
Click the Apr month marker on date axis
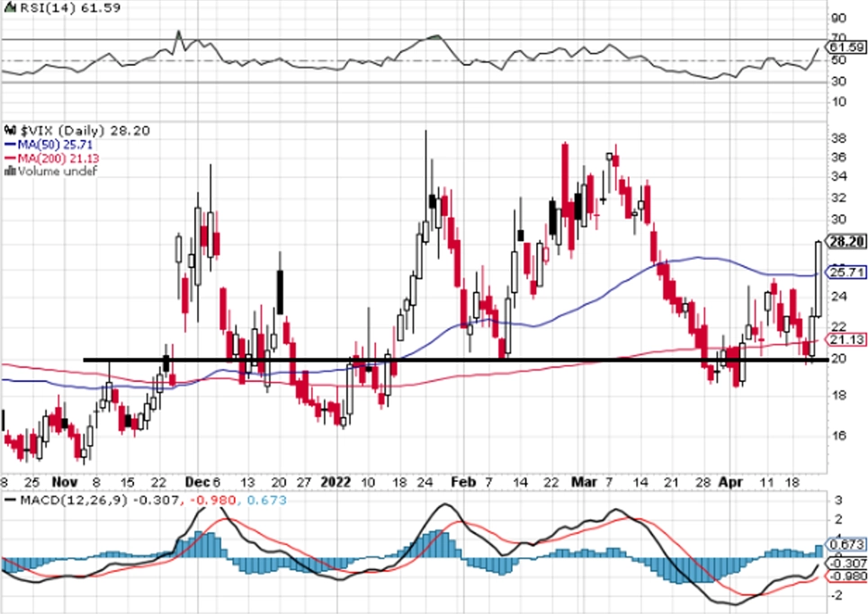click(730, 483)
